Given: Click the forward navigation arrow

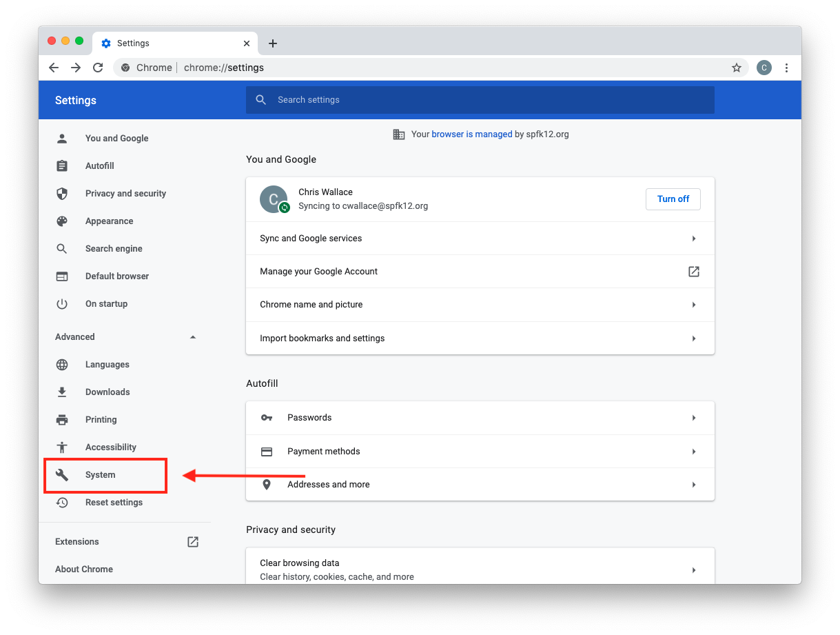Looking at the screenshot, I should pyautogui.click(x=76, y=68).
